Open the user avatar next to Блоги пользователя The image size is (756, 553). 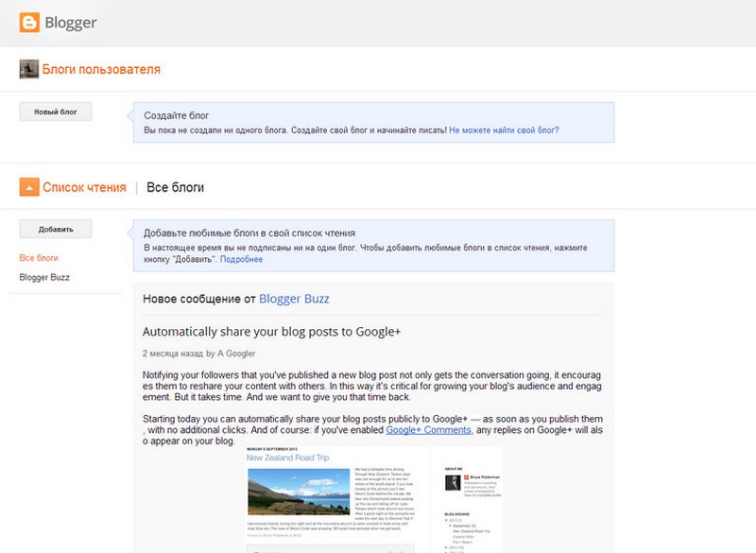[29, 69]
